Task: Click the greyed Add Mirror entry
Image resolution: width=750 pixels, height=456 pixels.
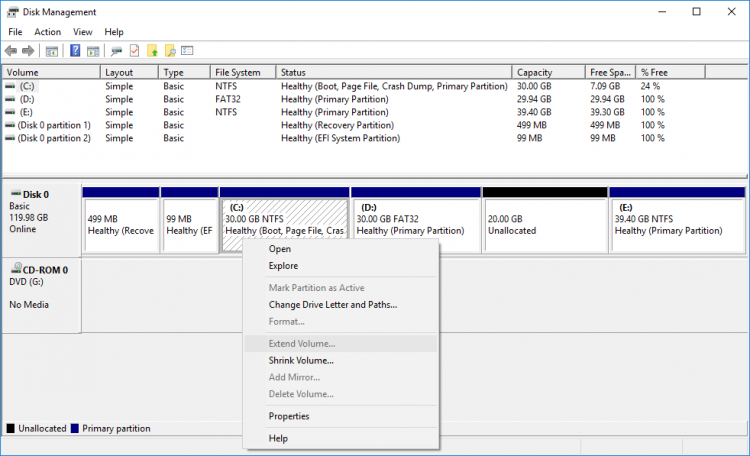Action: [341, 378]
